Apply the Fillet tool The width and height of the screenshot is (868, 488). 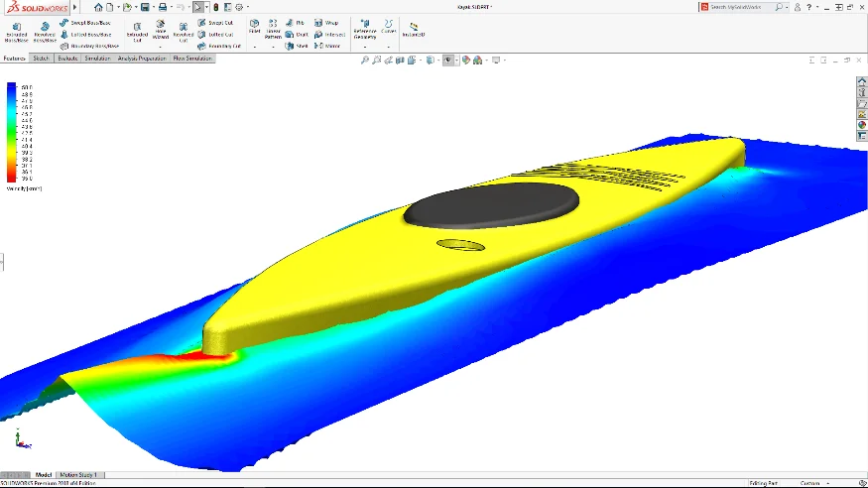point(254,27)
